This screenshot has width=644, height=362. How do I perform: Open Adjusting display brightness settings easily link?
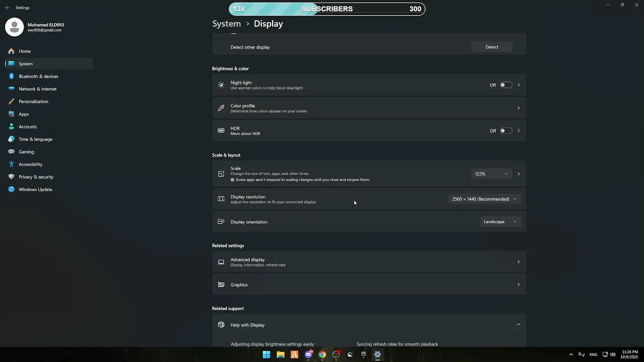click(x=272, y=344)
